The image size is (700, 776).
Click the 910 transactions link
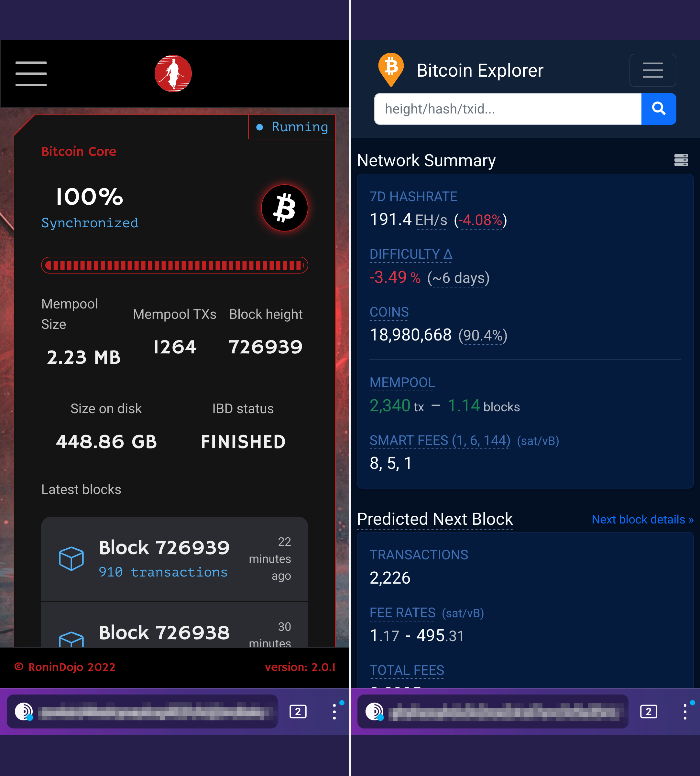(163, 572)
